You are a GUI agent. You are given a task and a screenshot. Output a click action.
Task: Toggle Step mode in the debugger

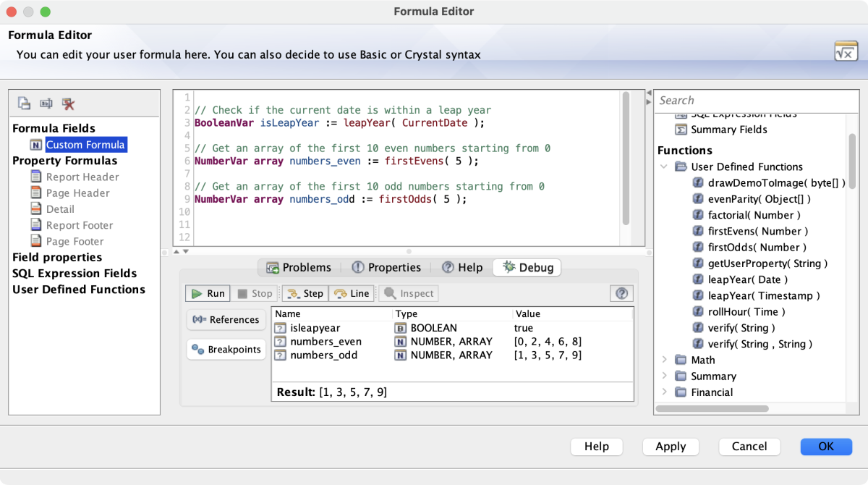[x=305, y=293]
